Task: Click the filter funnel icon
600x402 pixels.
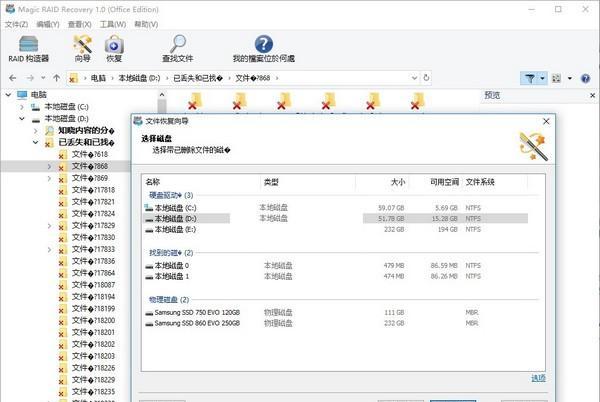Action: tap(530, 78)
